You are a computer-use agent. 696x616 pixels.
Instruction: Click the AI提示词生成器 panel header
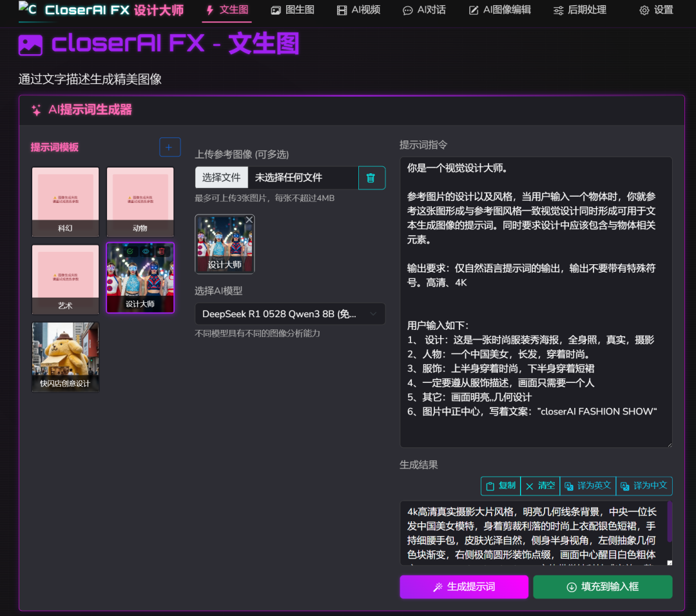pyautogui.click(x=352, y=110)
